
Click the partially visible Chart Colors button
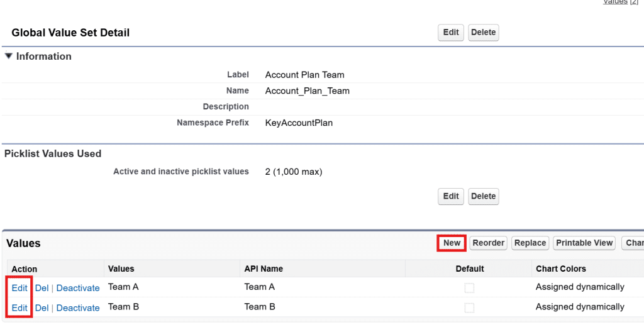[633, 243]
